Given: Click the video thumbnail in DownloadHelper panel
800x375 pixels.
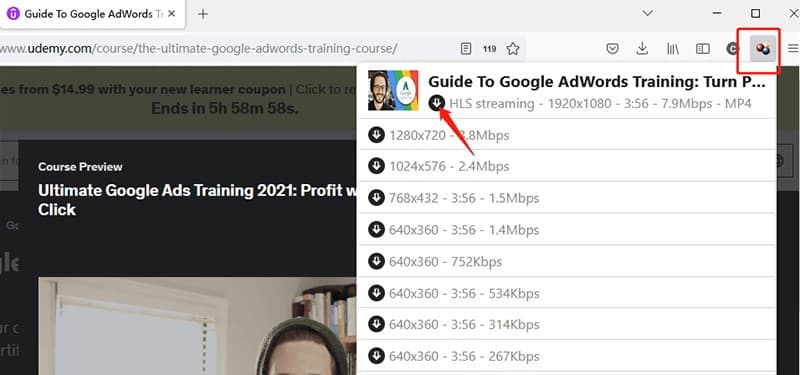Looking at the screenshot, I should pos(393,90).
